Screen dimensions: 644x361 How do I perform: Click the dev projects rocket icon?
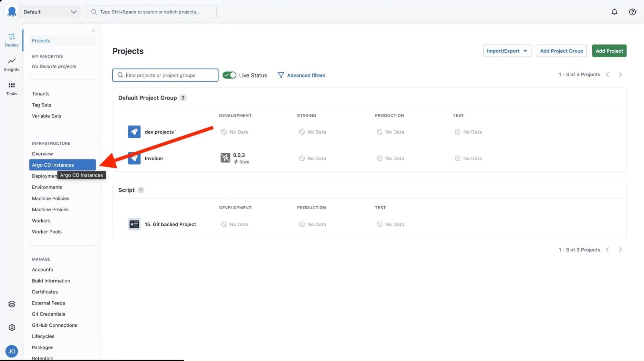(134, 131)
